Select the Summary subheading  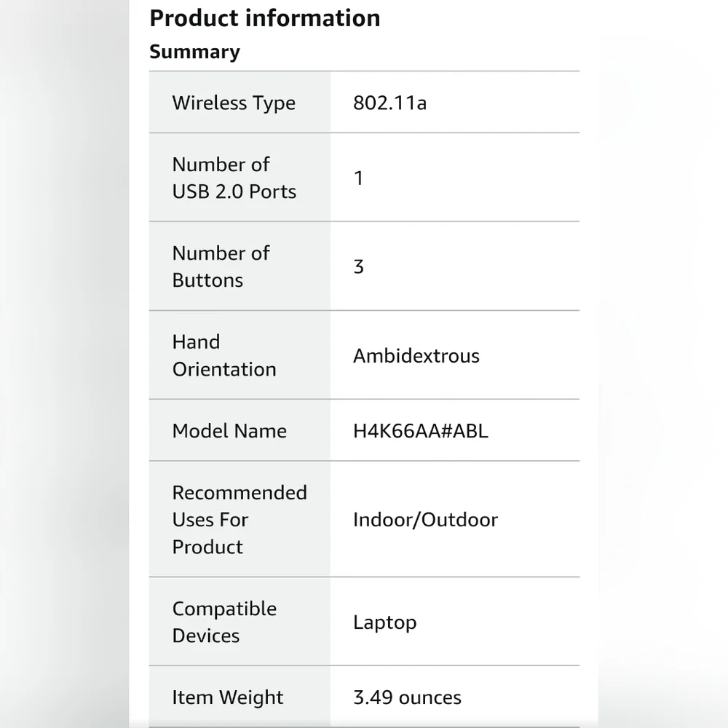194,52
